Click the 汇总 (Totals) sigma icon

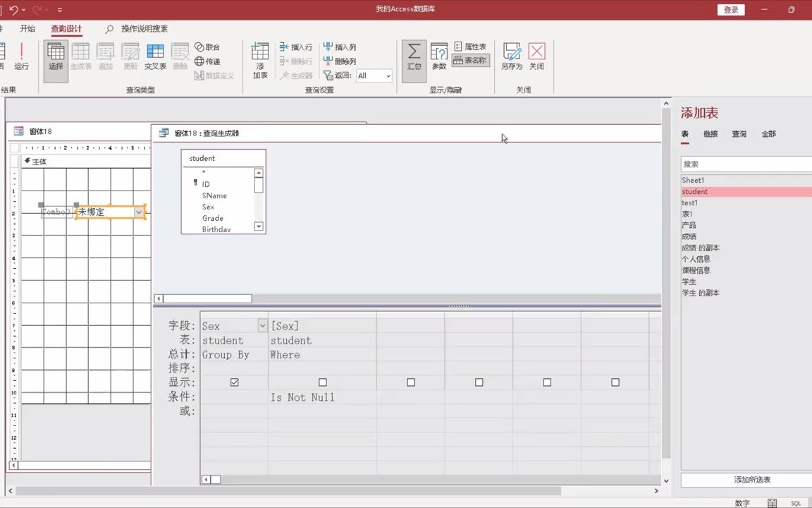pyautogui.click(x=414, y=55)
